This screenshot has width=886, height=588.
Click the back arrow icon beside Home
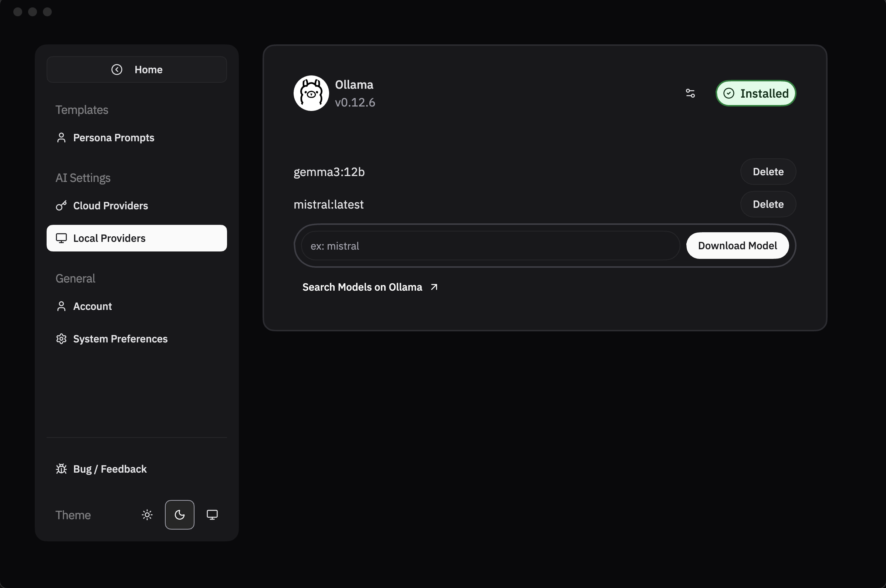pos(117,70)
